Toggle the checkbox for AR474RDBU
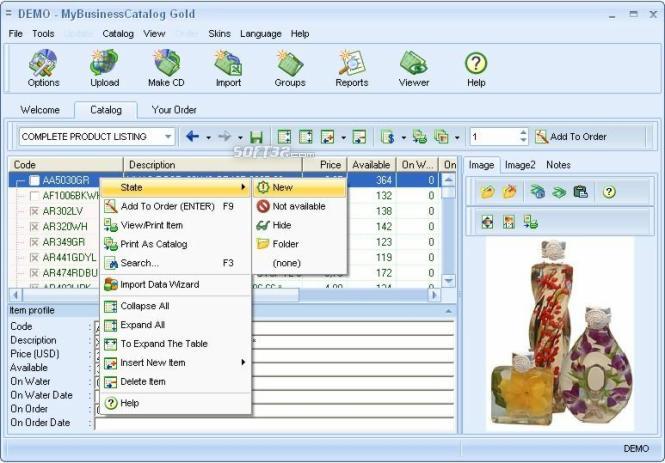Screen dimensions: 665x463 (x=34, y=273)
